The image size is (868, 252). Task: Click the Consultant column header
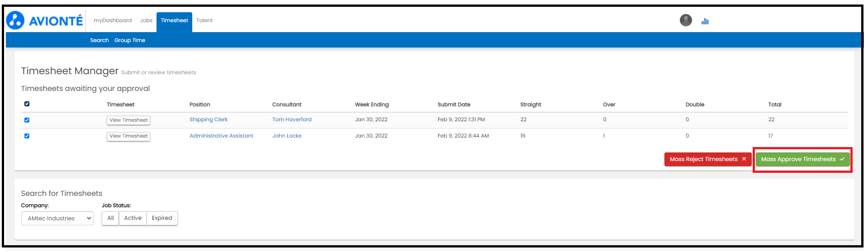pos(287,105)
